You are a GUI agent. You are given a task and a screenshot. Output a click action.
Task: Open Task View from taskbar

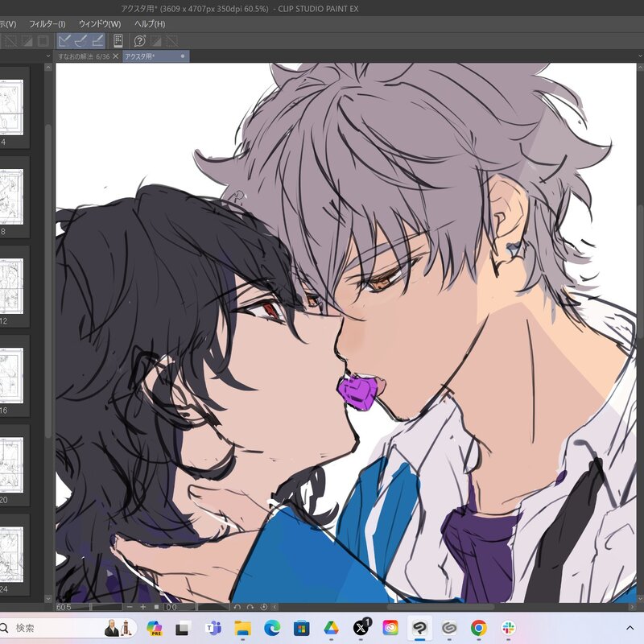pyautogui.click(x=184, y=628)
